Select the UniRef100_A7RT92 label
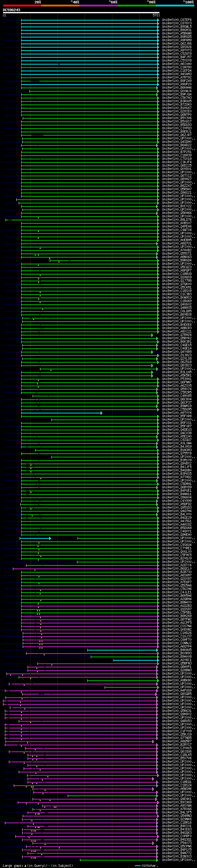The image size is (197, 868). pyautogui.click(x=176, y=78)
